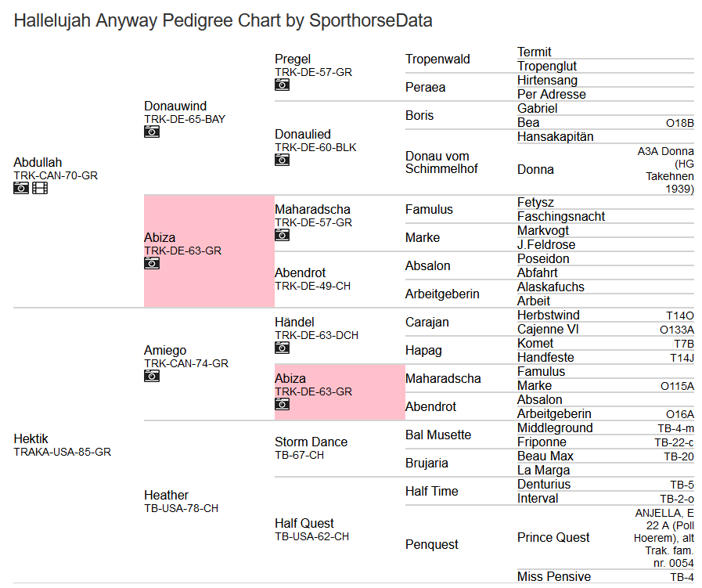Click the camera icon under Donaulied
Viewport: 702px width, 588px height.
[x=283, y=160]
